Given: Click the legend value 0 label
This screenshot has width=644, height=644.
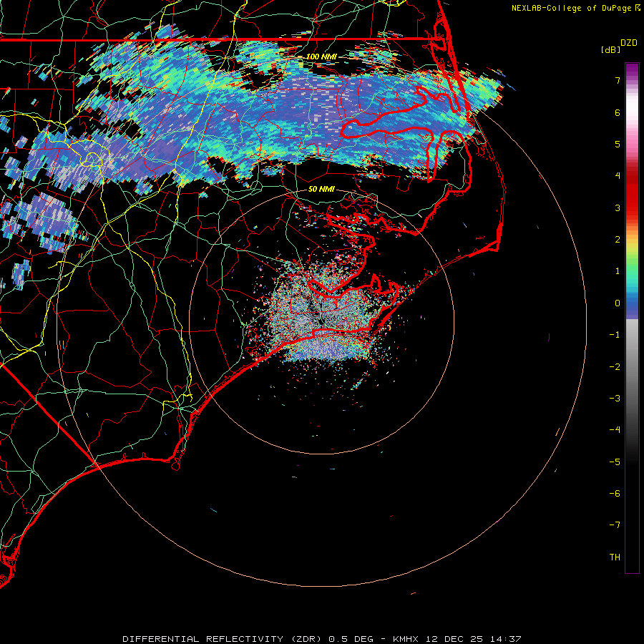Looking at the screenshot, I should (618, 303).
